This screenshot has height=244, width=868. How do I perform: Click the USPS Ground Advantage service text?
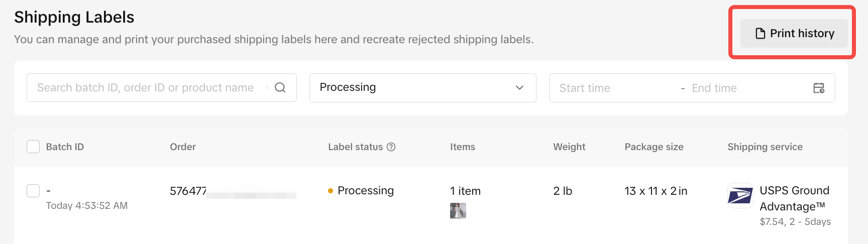tap(794, 198)
